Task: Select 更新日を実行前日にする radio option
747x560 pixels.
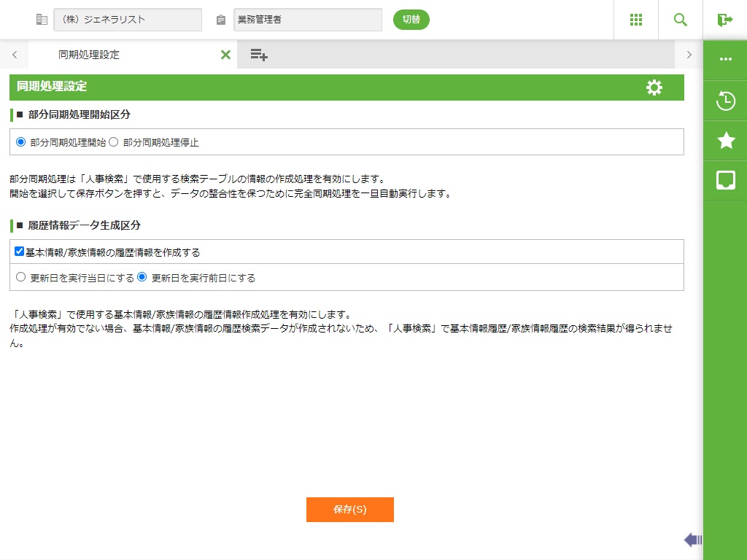Action: 142,277
